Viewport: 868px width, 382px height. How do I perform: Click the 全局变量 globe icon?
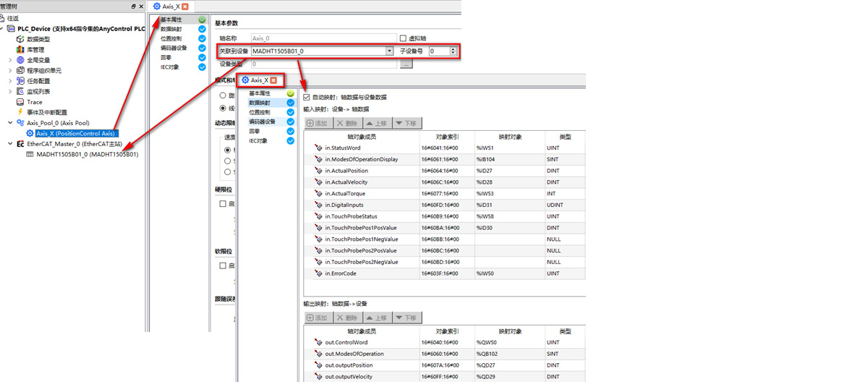tap(20, 60)
